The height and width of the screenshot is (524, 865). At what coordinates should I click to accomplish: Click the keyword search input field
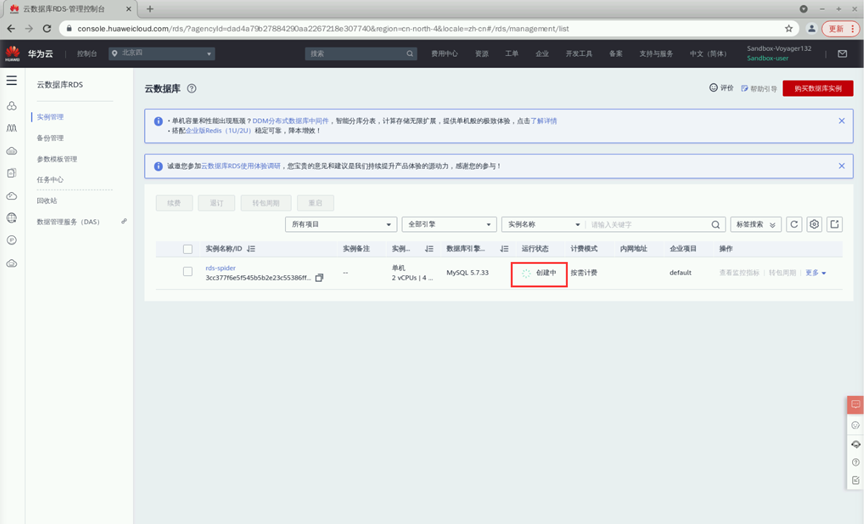coord(649,224)
